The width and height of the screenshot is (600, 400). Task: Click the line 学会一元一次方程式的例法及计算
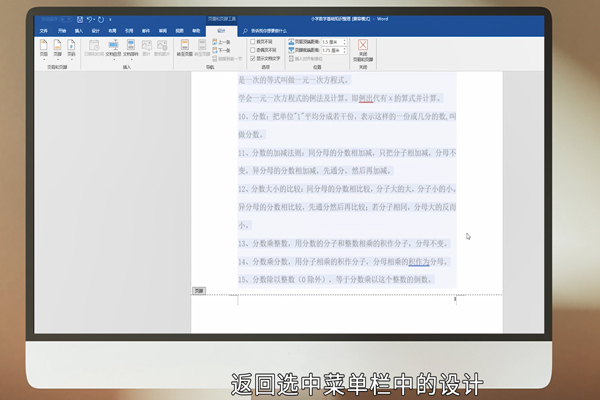click(x=340, y=98)
